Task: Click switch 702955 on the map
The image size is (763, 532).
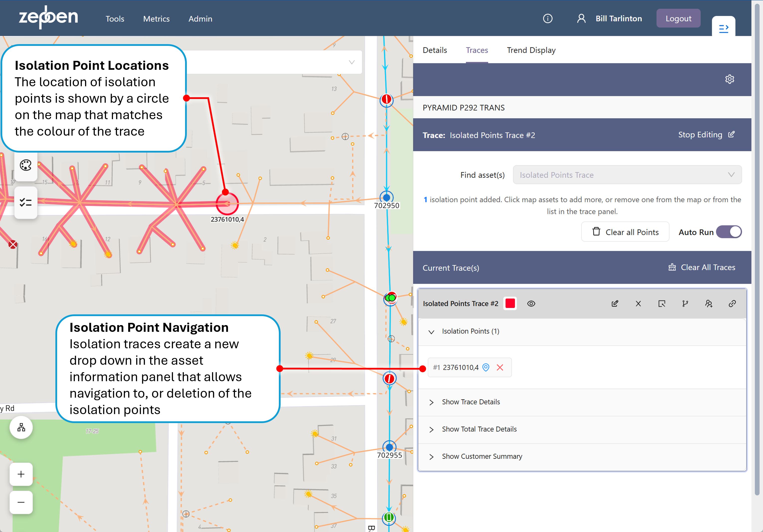Action: (x=389, y=447)
